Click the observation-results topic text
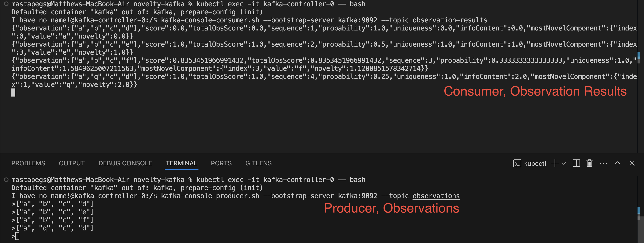This screenshot has height=243, width=644. pos(450,20)
